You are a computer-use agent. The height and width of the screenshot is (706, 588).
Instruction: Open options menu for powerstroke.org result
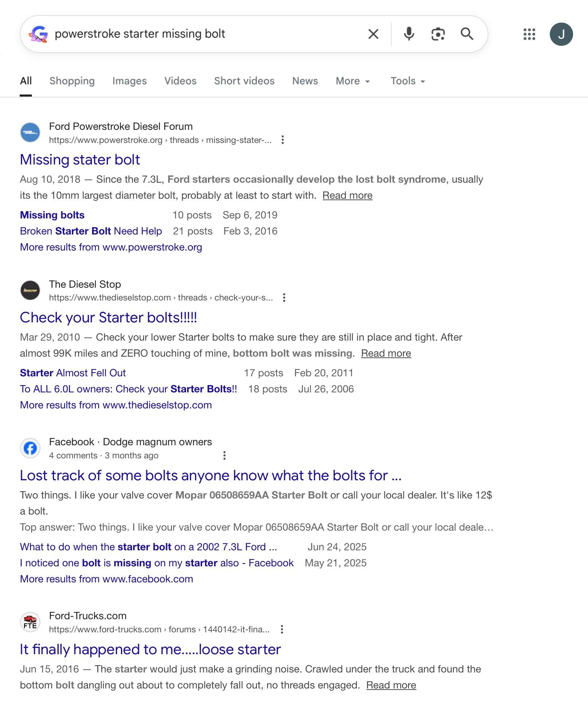[283, 140]
